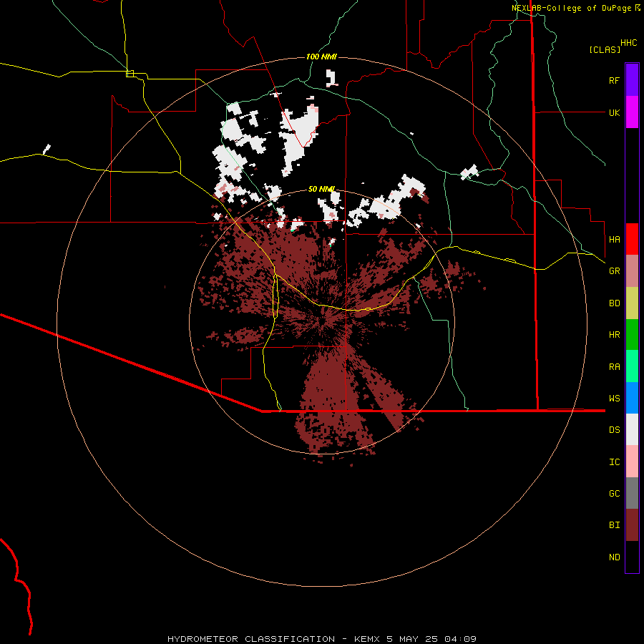Click the GC gray legend swatch
The image size is (644, 644).
pyautogui.click(x=632, y=493)
